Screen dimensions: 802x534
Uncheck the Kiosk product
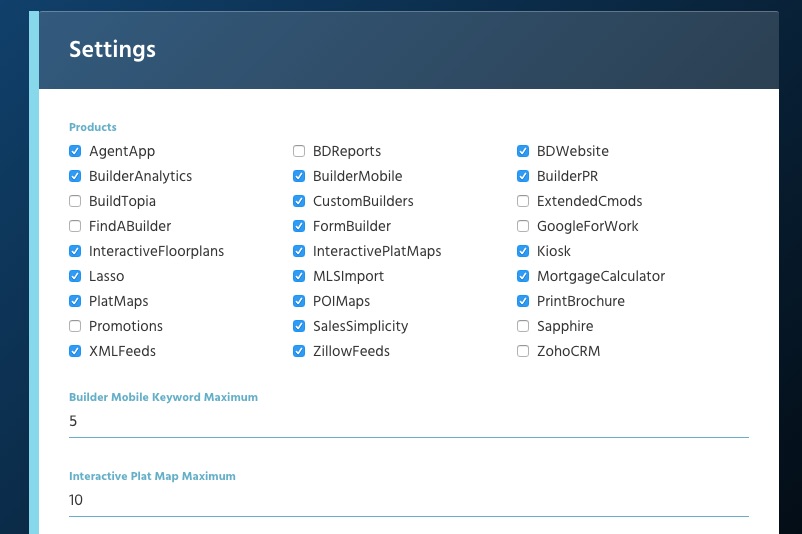point(523,251)
